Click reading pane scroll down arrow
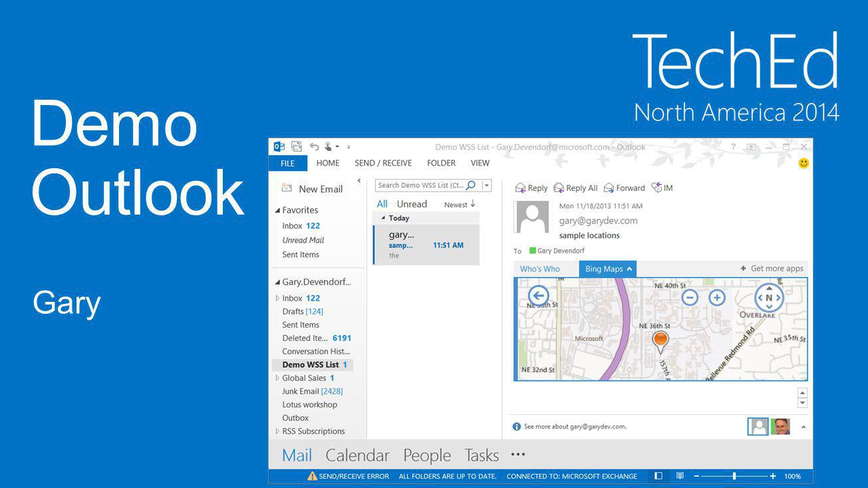The width and height of the screenshot is (868, 488). point(802,403)
